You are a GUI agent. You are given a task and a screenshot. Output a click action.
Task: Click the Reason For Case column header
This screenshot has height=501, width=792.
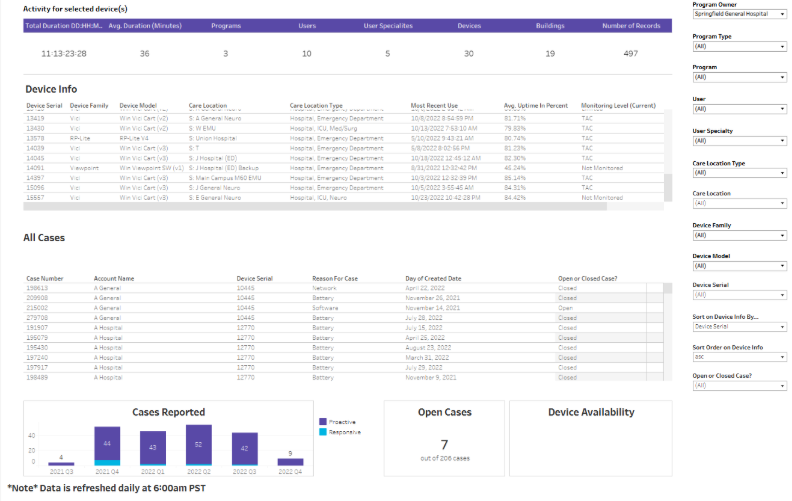point(338,278)
